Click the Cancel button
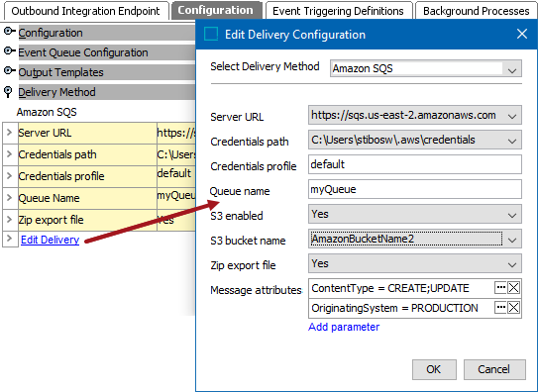 (494, 369)
